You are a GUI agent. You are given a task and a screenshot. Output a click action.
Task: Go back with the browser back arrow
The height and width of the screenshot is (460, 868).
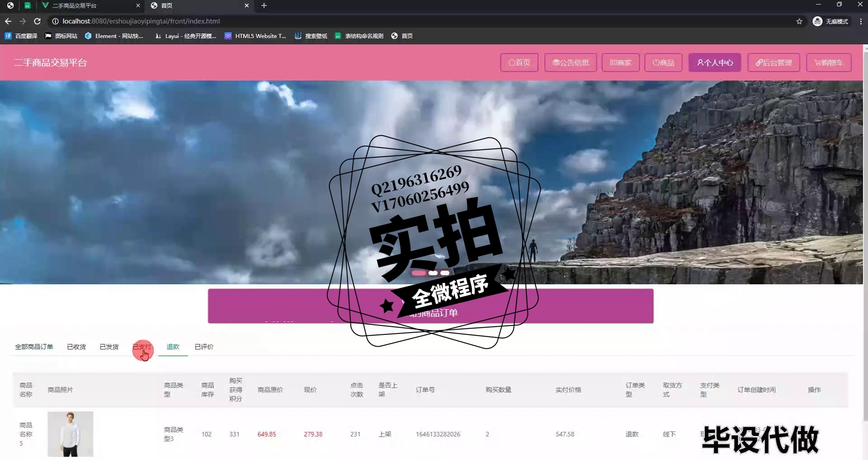[x=8, y=21]
